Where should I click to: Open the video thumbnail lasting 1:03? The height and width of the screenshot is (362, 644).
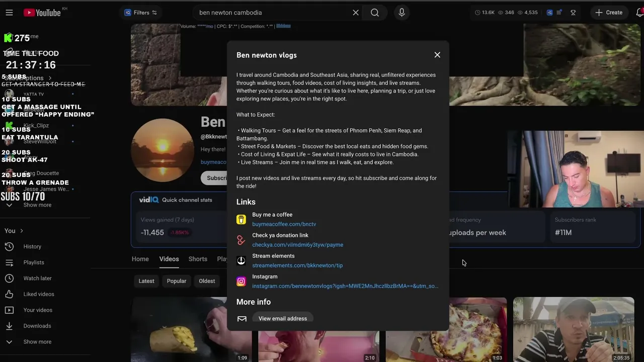(x=446, y=329)
